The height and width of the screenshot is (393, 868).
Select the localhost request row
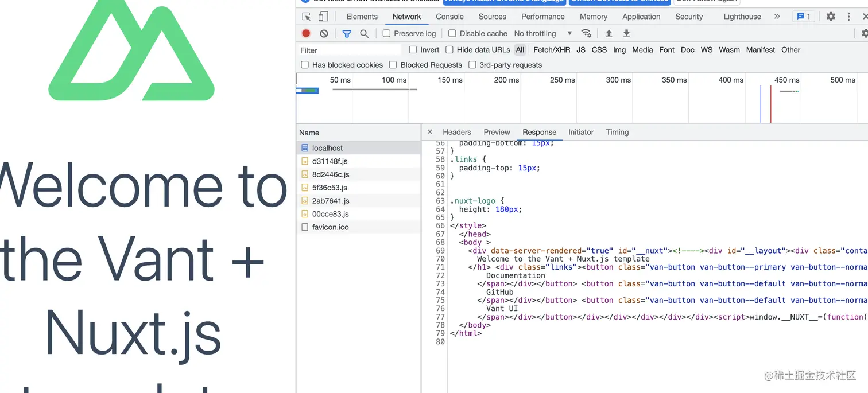pyautogui.click(x=359, y=148)
